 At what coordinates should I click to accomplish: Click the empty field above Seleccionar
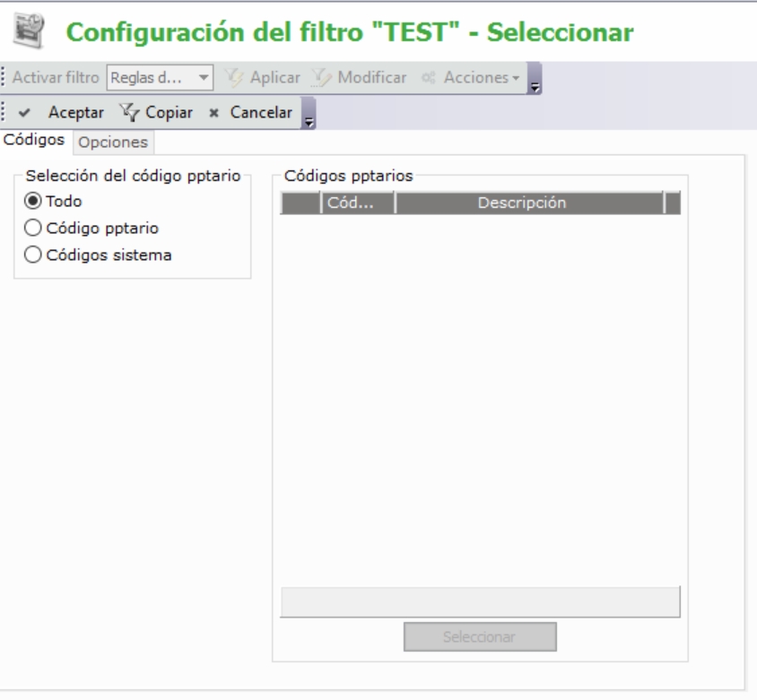pyautogui.click(x=481, y=601)
